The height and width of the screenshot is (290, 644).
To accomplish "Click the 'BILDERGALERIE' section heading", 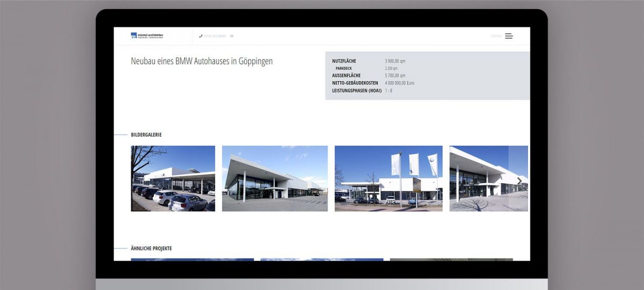I will (146, 135).
